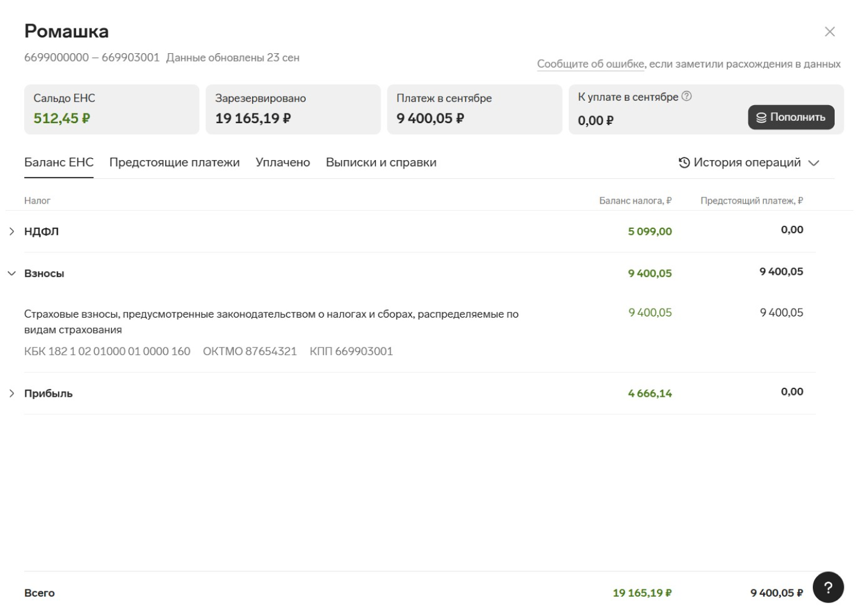This screenshot has width=857, height=616.
Task: Click the 6699000000 – 669903001 identifier
Action: tap(92, 58)
